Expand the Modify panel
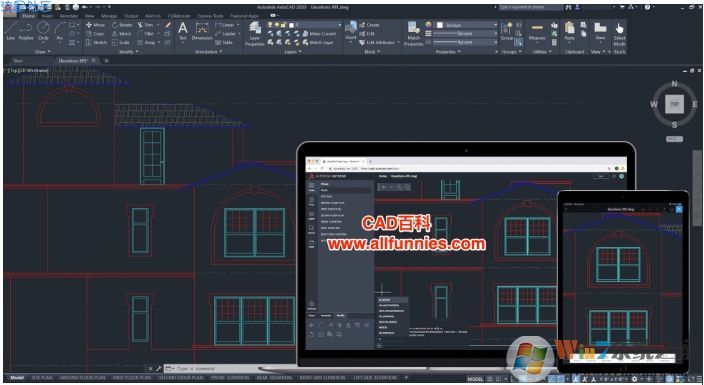This screenshot has width=704, height=385. coord(129,52)
